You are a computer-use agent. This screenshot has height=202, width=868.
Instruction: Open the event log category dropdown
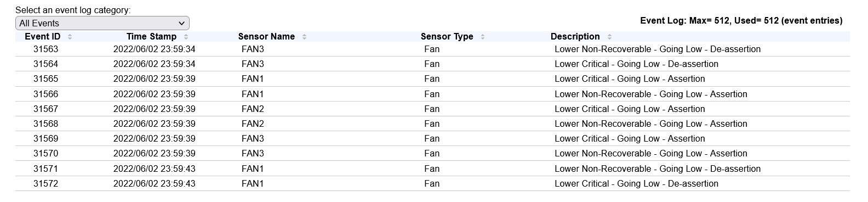(x=102, y=23)
